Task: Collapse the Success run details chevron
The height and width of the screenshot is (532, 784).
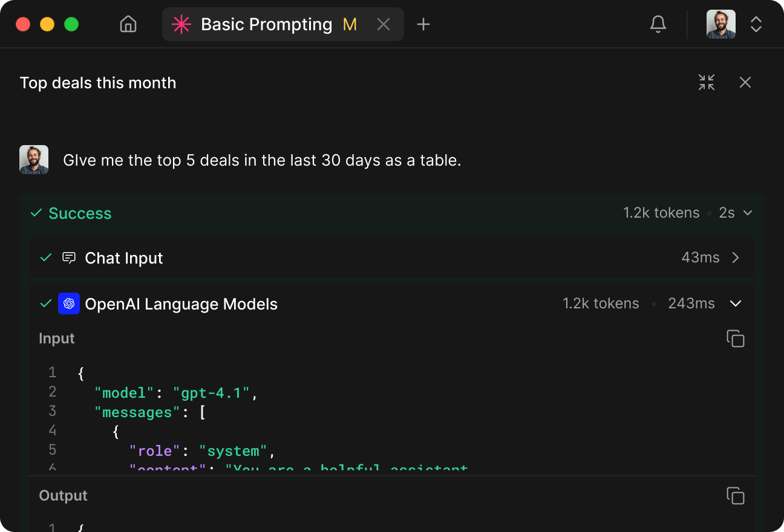Action: tap(748, 213)
